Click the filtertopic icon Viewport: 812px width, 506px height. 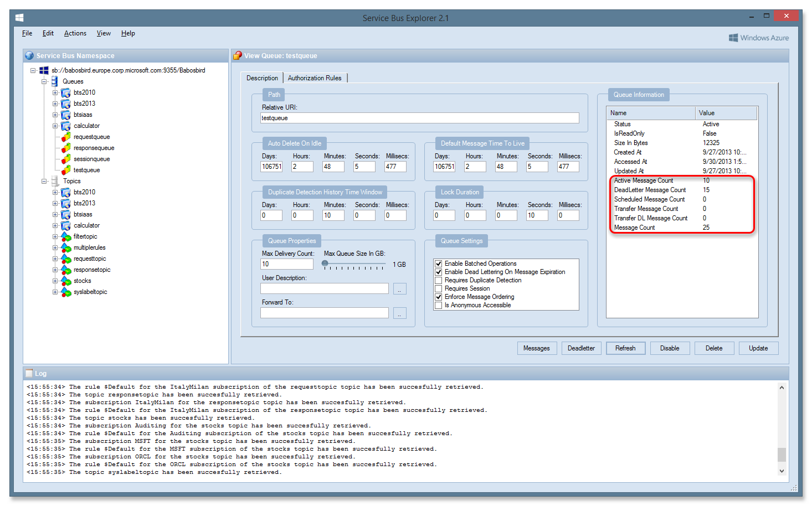point(66,237)
